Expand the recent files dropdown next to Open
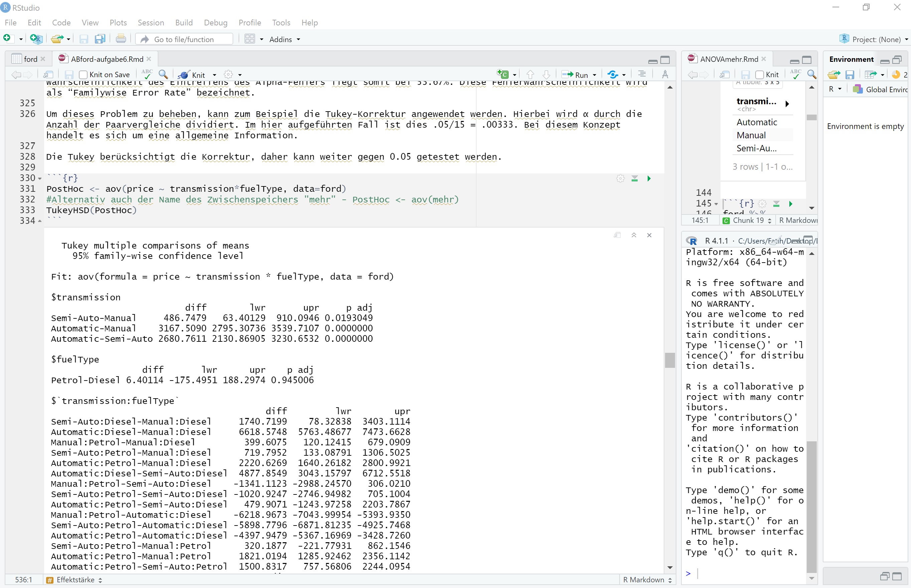911x588 pixels. [69, 39]
